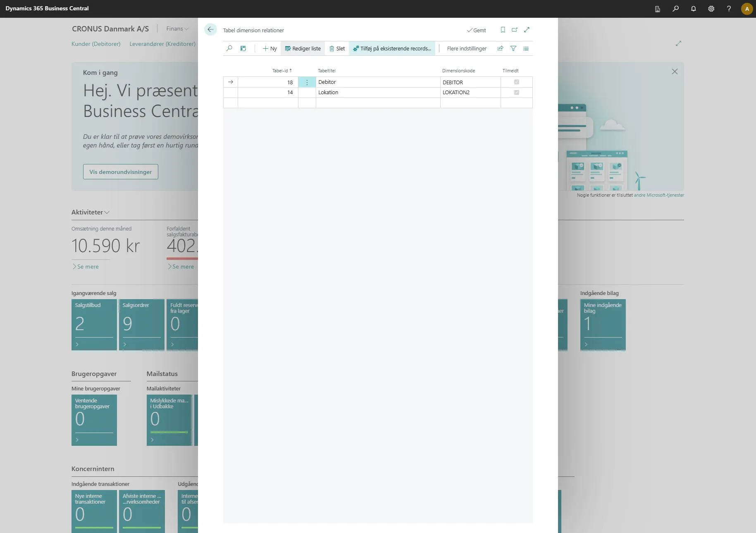Share the list via the share icon
The image size is (756, 533).
point(500,48)
